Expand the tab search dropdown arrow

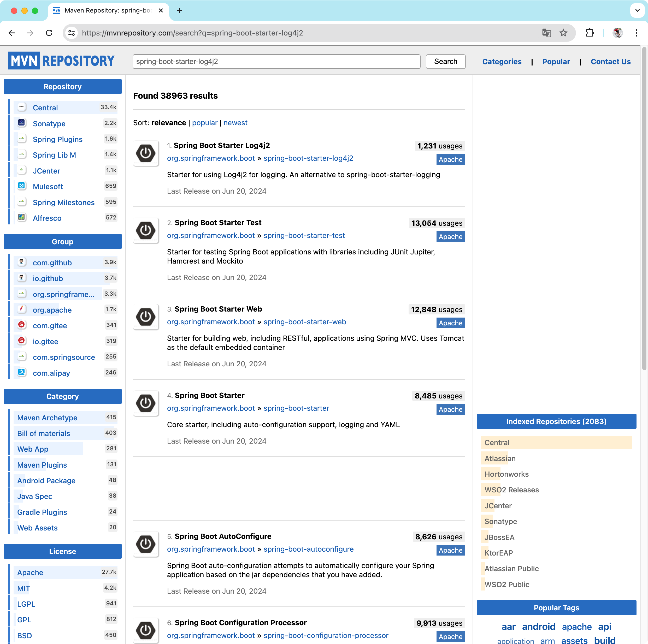(637, 10)
